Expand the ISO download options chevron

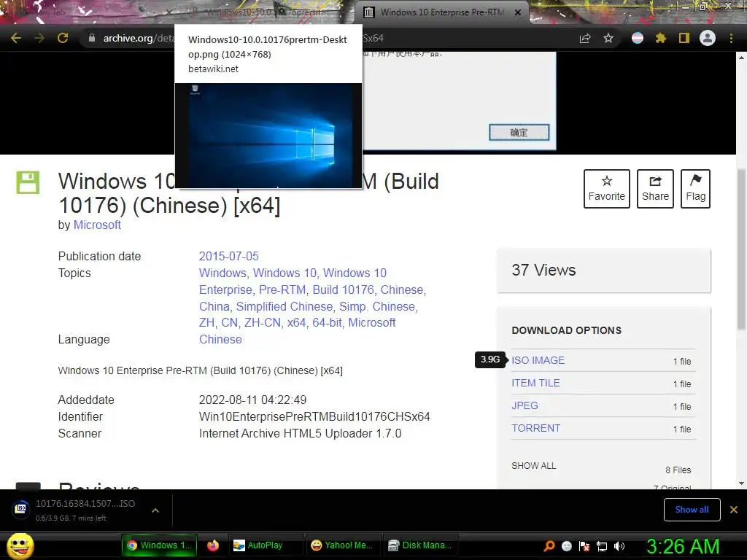tap(155, 510)
